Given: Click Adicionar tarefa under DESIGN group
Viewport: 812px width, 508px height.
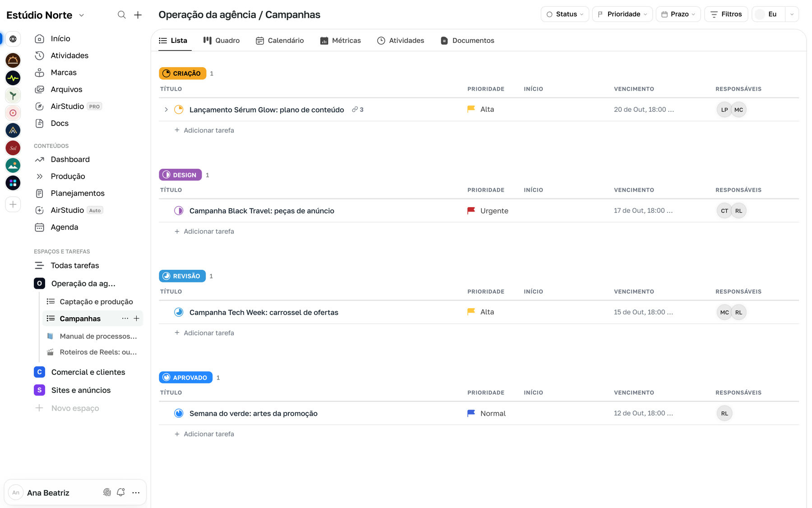Looking at the screenshot, I should click(204, 231).
